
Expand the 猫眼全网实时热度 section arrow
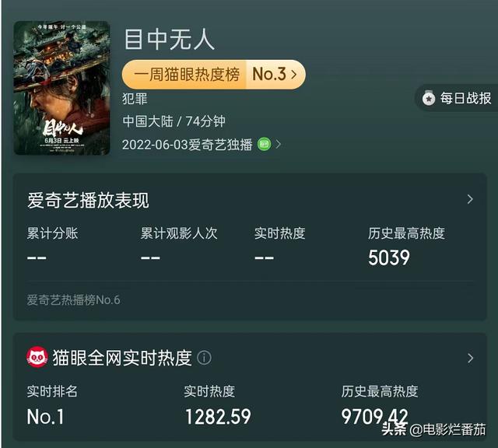pos(470,358)
